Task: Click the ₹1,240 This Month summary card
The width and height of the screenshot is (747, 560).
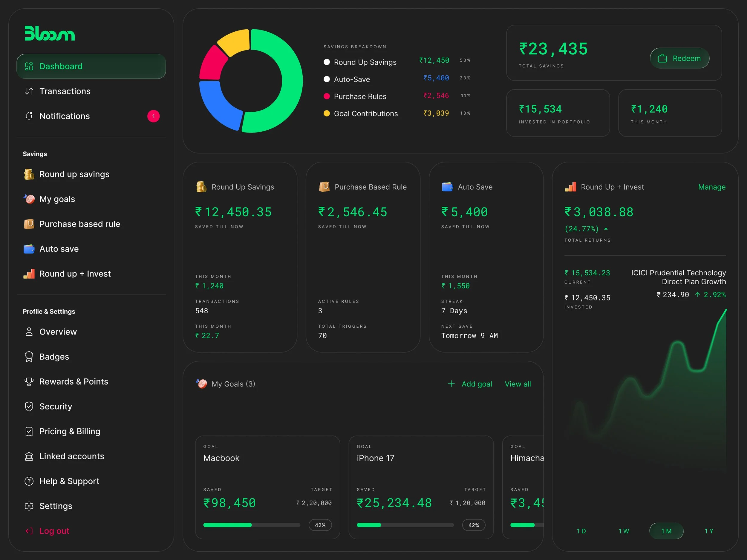Action: [670, 113]
